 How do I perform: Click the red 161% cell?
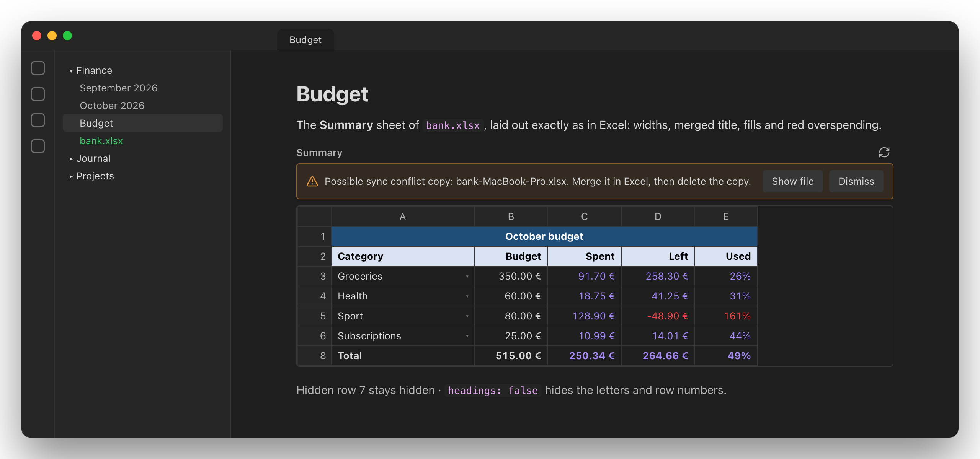coord(726,316)
